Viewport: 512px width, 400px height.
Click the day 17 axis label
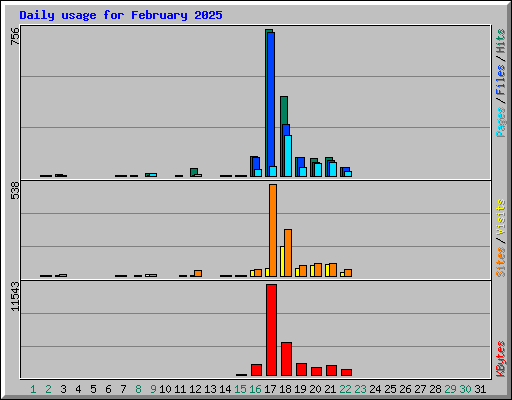click(x=270, y=389)
